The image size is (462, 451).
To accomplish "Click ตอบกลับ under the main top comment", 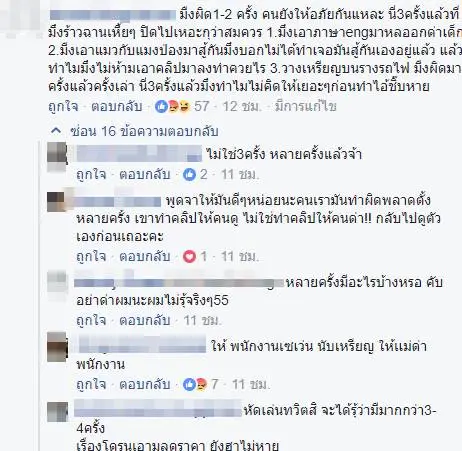I will pos(117,107).
